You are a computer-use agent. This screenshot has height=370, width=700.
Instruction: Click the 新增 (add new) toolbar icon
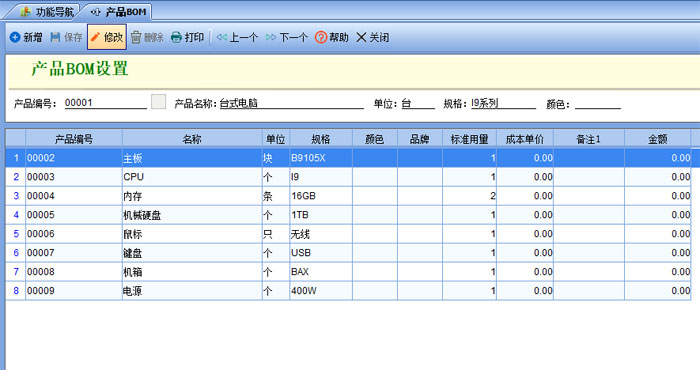coord(15,37)
